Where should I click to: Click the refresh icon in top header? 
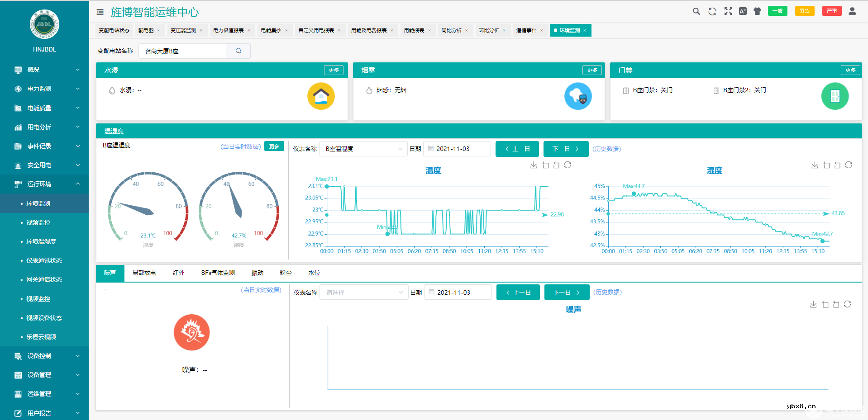(712, 11)
